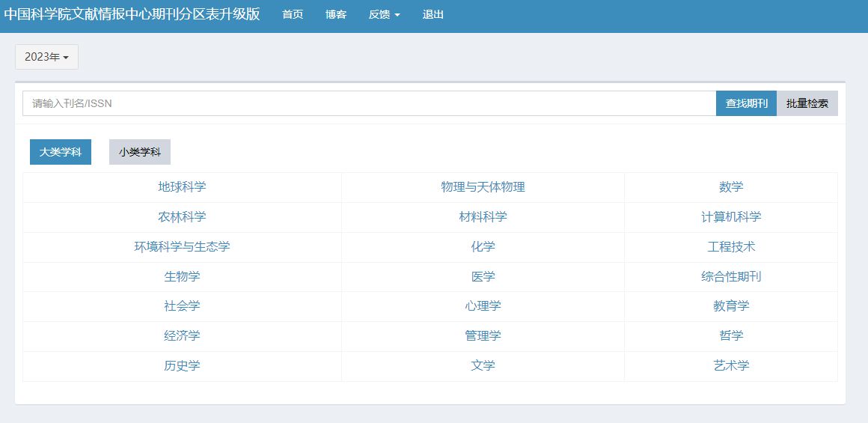The height and width of the screenshot is (423, 868).
Task: Switch to the 小类学科 tab
Action: pyautogui.click(x=140, y=152)
